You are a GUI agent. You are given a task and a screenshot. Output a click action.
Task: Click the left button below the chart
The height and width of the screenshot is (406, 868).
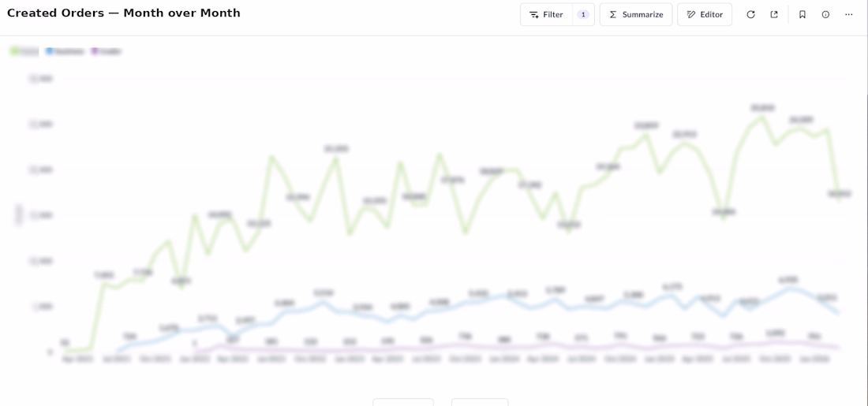[402, 401]
